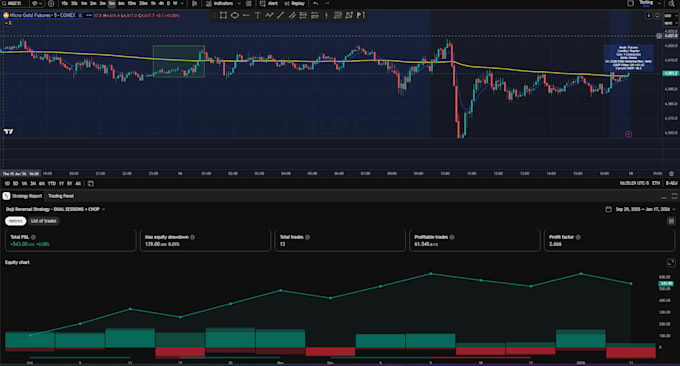Open the candlestick chart-type selector

click(x=194, y=3)
